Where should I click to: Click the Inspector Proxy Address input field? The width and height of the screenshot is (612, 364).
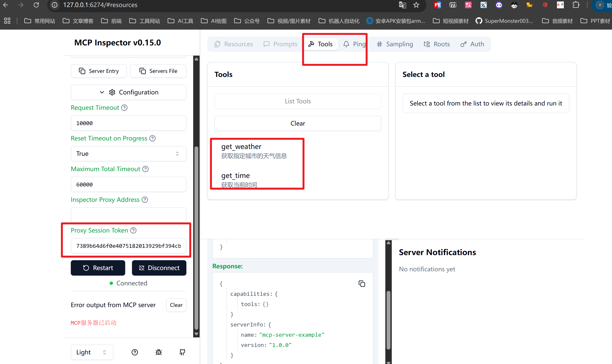pyautogui.click(x=128, y=215)
